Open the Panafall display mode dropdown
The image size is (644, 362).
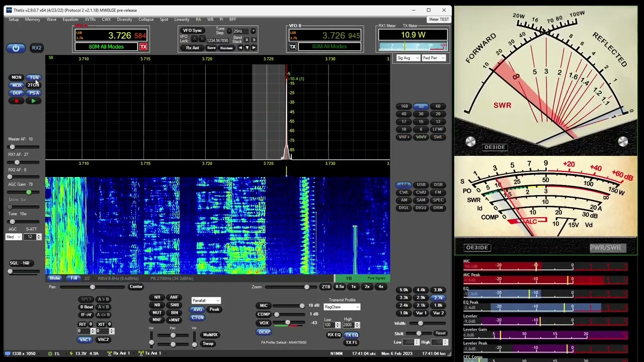tap(206, 301)
